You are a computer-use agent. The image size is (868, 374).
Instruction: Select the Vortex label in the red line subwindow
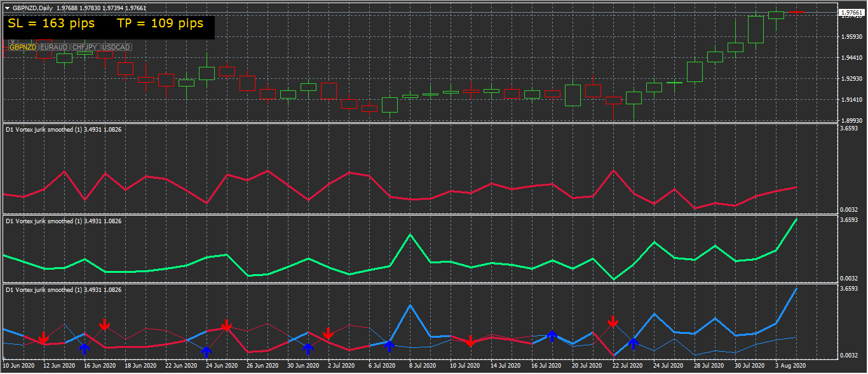(x=64, y=129)
